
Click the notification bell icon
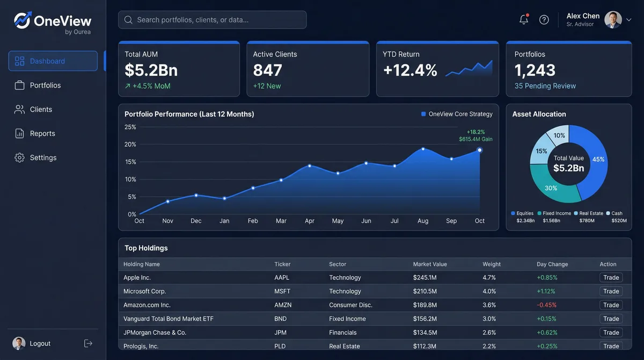pos(523,19)
